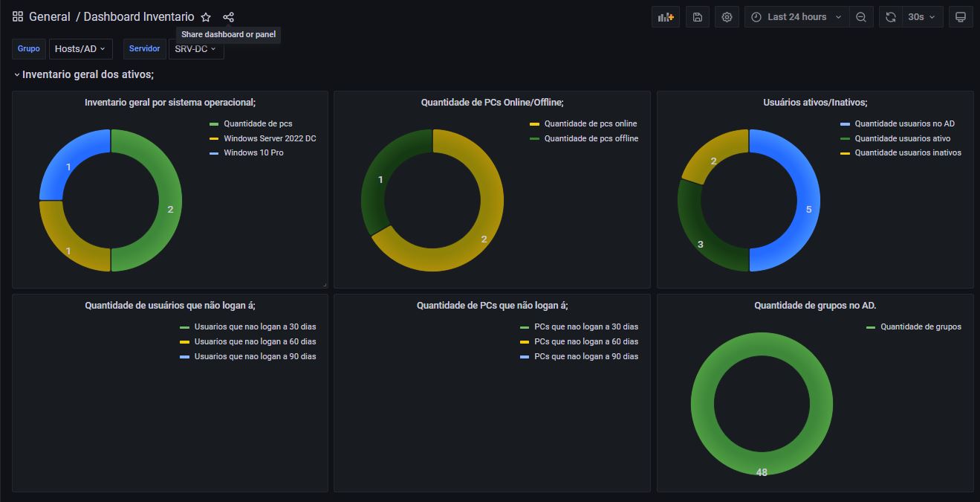Toggle the Quantidade usuarios no AD legend

pyautogui.click(x=904, y=124)
